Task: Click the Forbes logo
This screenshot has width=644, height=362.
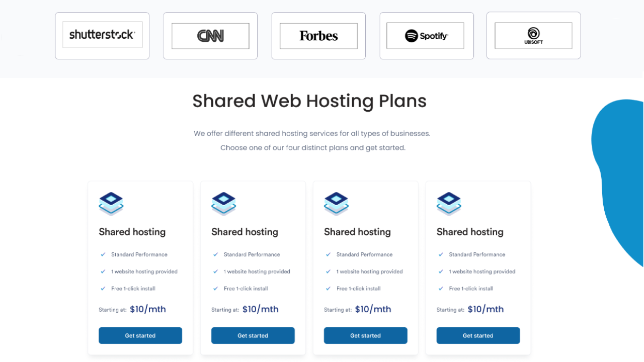Action: [x=318, y=36]
